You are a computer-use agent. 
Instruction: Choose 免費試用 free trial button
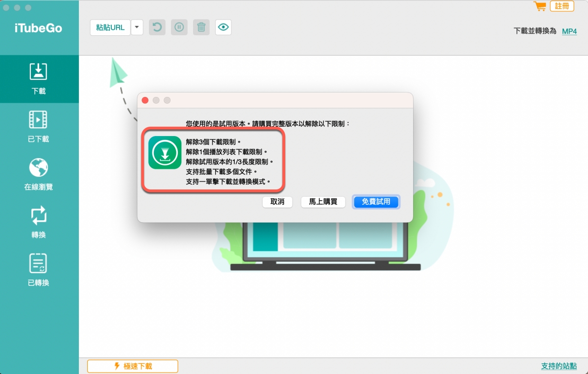[376, 202]
